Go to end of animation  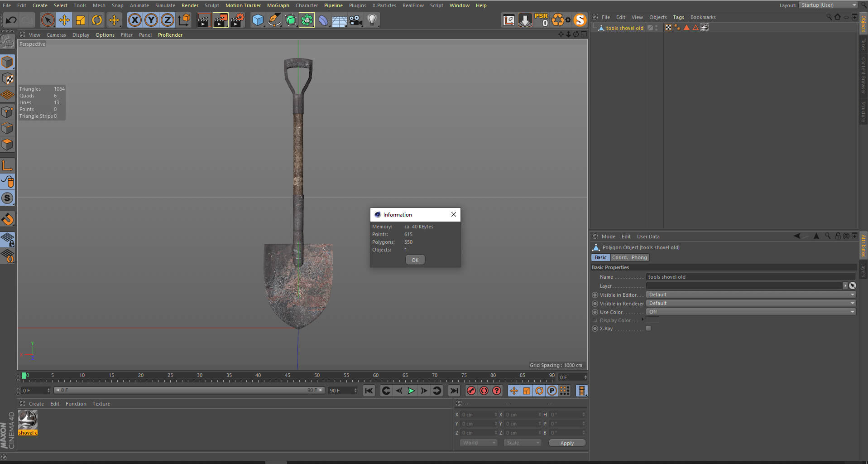click(454, 391)
